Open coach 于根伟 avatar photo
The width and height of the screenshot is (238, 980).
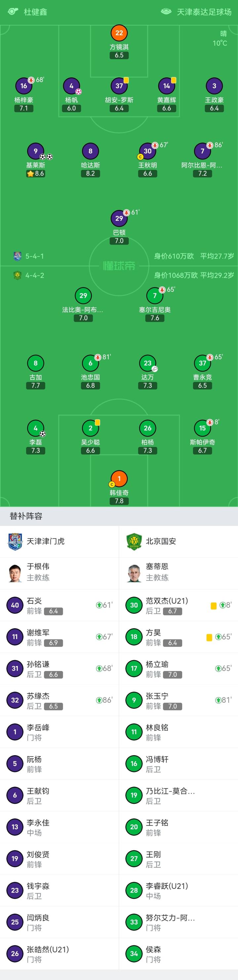tap(15, 573)
